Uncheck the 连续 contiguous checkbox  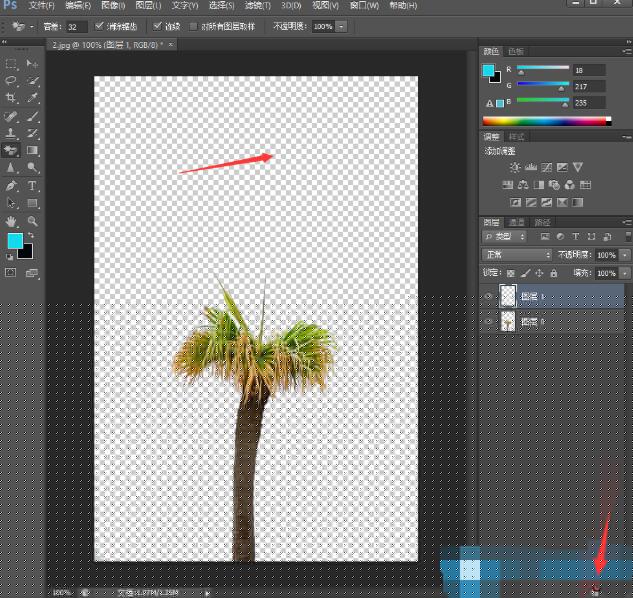coord(157,25)
